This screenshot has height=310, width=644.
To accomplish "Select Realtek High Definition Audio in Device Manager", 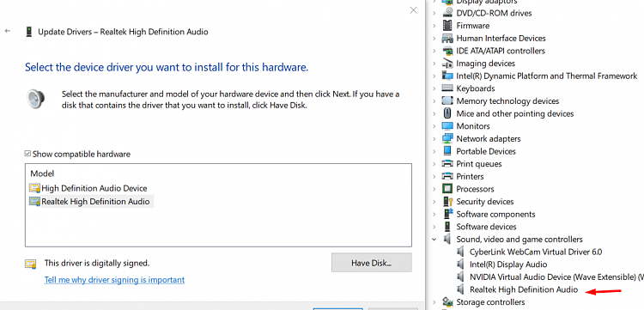I will tap(524, 289).
